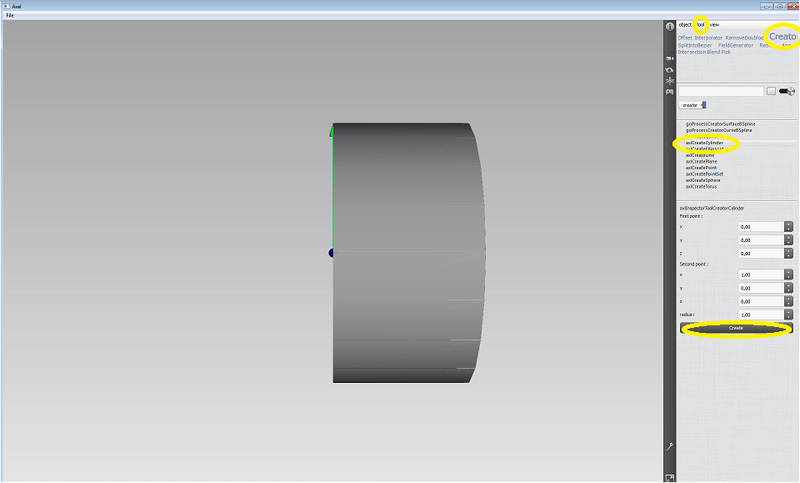This screenshot has height=483, width=800.
Task: Select the FieldGenerator tag
Action: pyautogui.click(x=736, y=45)
